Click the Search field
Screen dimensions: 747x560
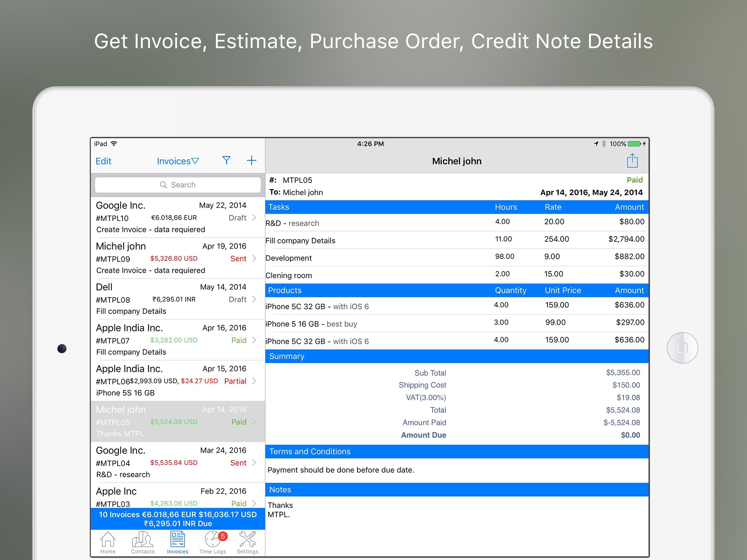click(x=178, y=185)
